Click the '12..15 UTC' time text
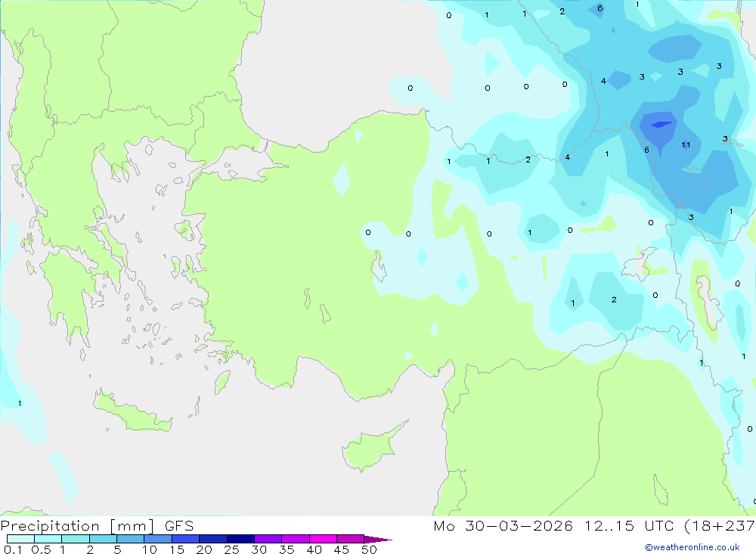The width and height of the screenshot is (756, 554). 629,525
